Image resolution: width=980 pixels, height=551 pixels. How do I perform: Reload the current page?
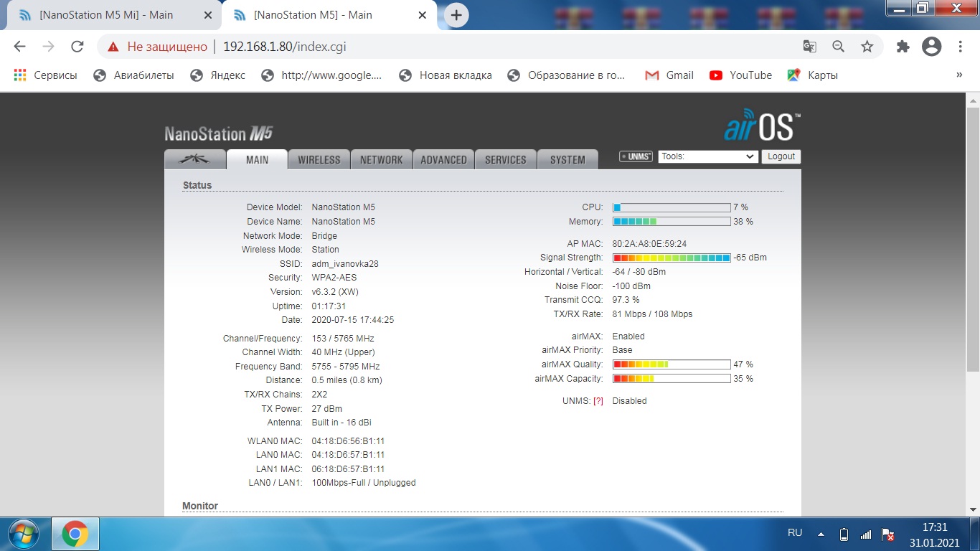(x=77, y=47)
